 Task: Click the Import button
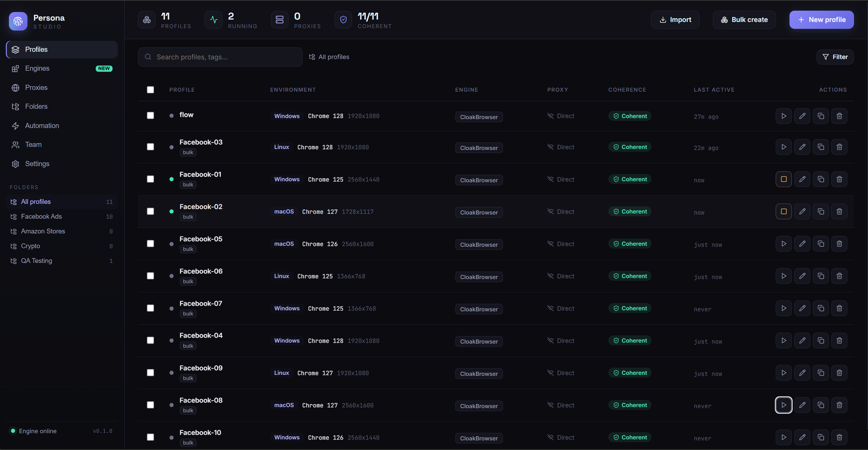(675, 20)
